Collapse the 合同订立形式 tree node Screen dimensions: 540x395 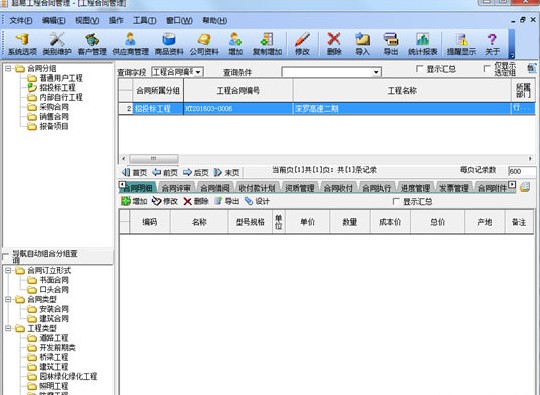(8, 271)
